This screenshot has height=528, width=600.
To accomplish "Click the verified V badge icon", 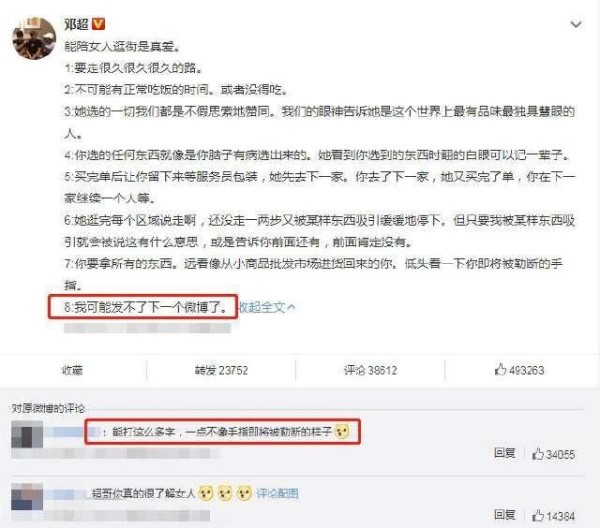I will 98,24.
